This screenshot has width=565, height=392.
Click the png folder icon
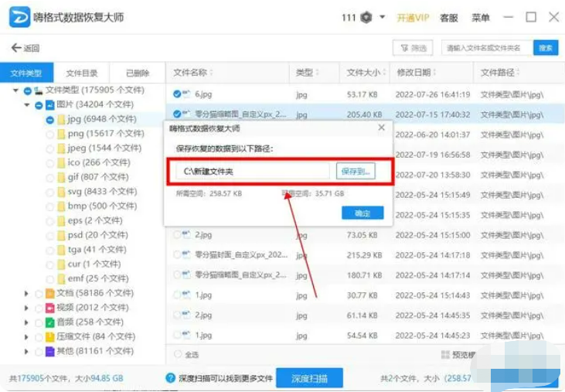pyautogui.click(x=61, y=134)
